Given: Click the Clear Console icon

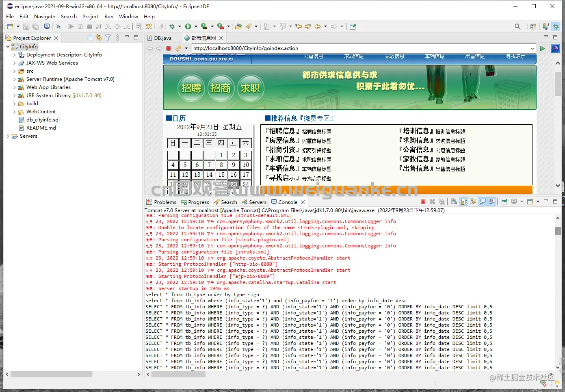Looking at the screenshot, I should 454,202.
